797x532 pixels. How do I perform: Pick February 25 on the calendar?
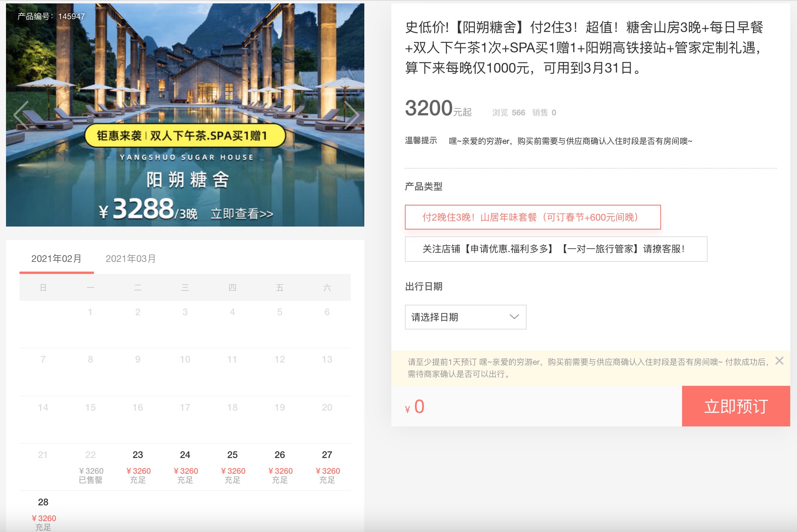(232, 467)
